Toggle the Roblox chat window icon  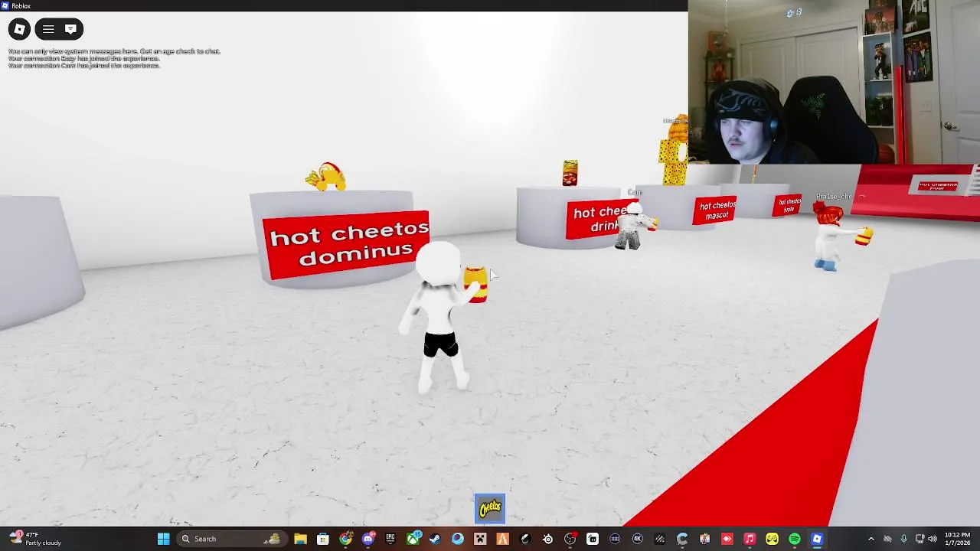(x=70, y=29)
